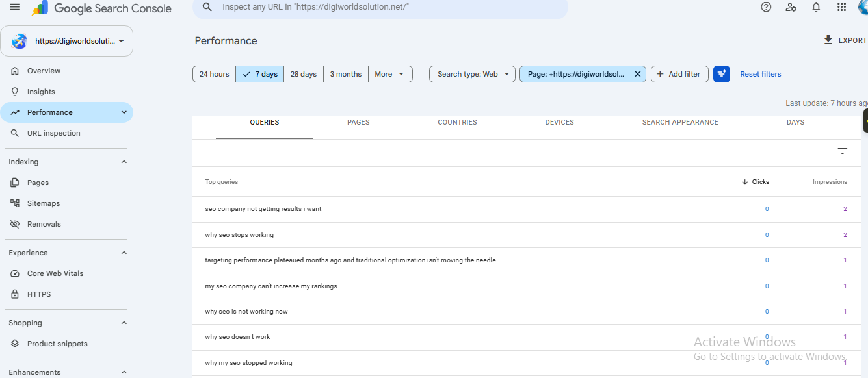Click the Sitemaps icon

click(x=15, y=203)
